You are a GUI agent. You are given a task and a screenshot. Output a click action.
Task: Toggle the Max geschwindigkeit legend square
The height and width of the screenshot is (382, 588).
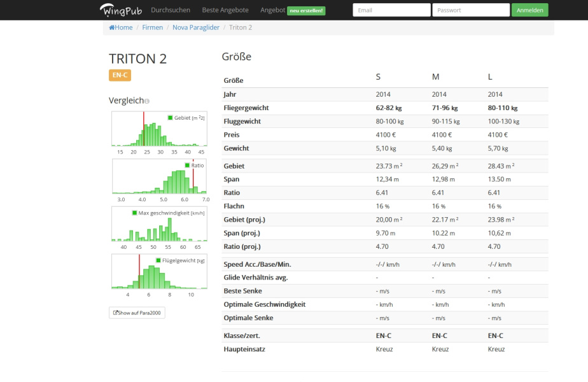[x=135, y=213]
